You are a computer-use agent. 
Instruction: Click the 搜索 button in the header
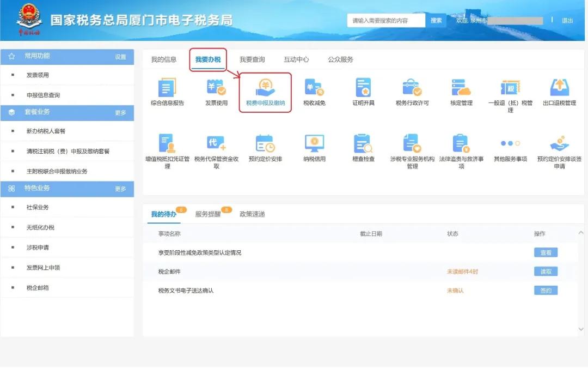coord(437,20)
